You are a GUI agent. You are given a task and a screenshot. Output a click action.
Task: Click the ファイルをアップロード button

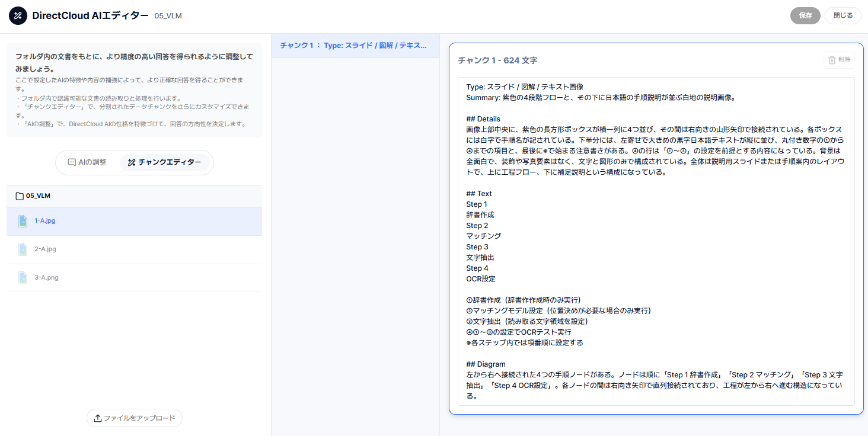[135, 418]
